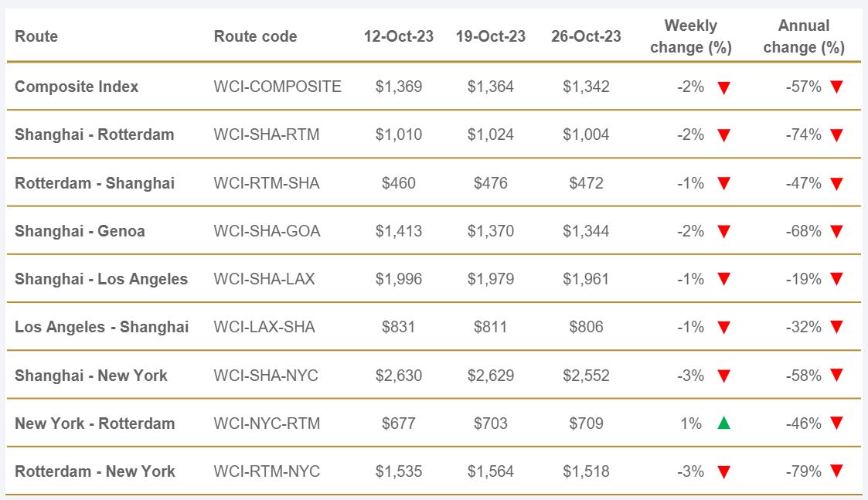Click Shanghai - Genoa annual change down arrow
The image size is (868, 500).
[836, 232]
